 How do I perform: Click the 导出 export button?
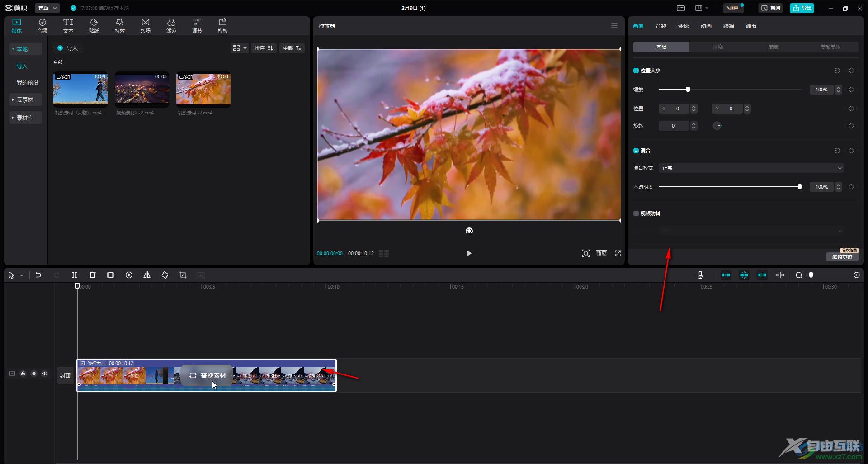tap(802, 8)
